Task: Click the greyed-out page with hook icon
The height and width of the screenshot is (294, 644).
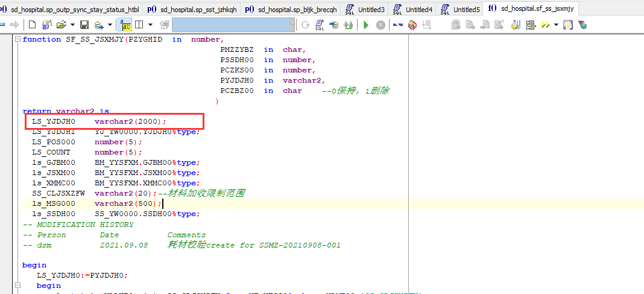Action: [499, 25]
